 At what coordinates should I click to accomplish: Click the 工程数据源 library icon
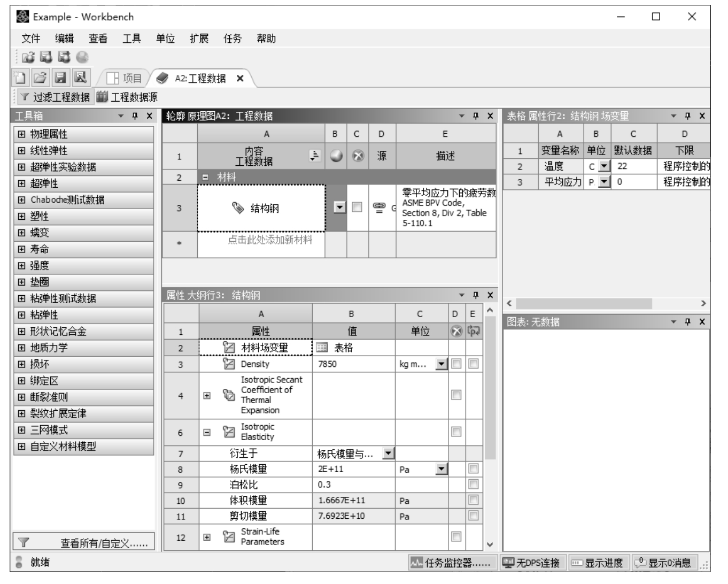102,97
